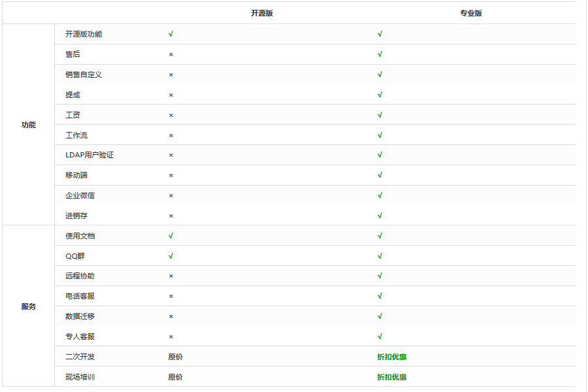The height and width of the screenshot is (392, 588).
Task: Click the 开源版 column header
Action: point(262,13)
